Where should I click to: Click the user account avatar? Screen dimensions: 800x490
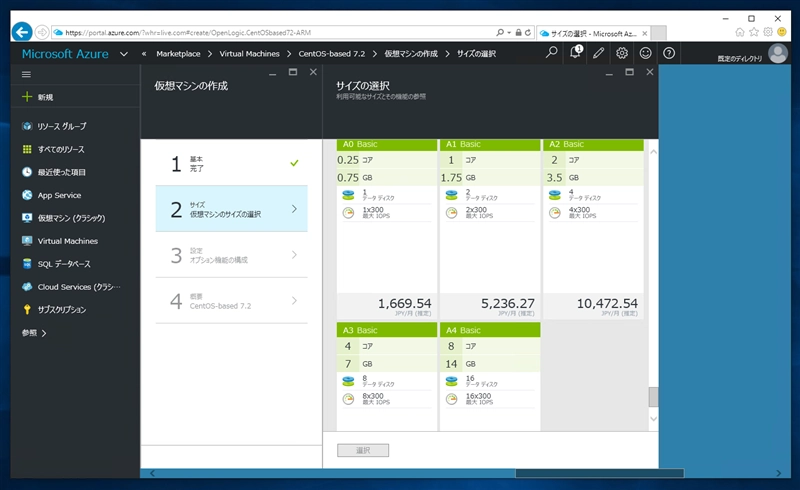(778, 53)
